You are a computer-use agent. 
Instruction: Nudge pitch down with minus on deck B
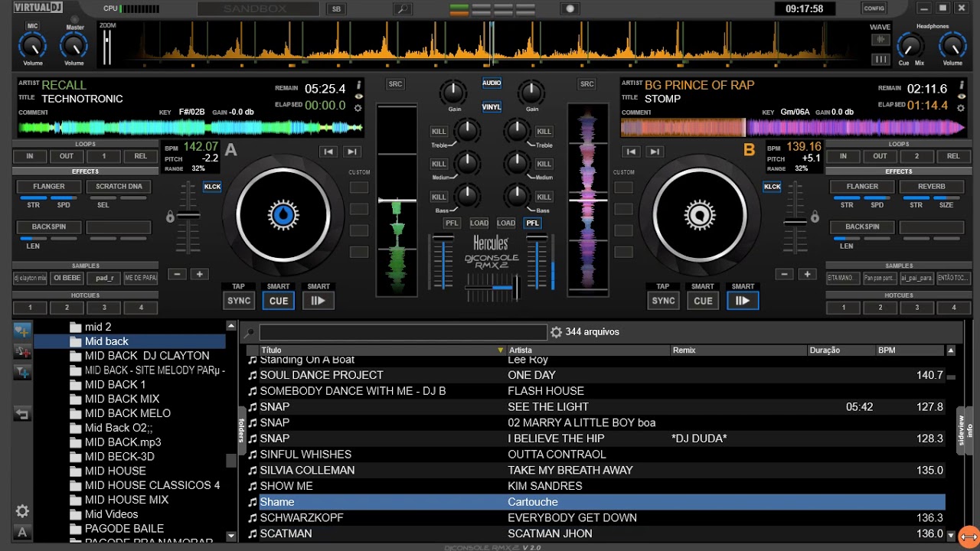click(x=784, y=274)
